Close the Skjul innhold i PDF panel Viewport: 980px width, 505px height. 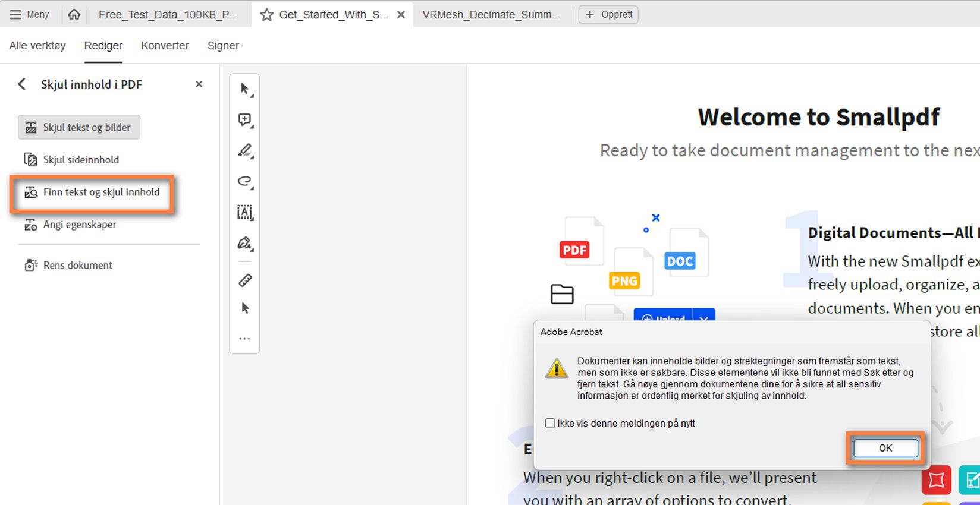[199, 84]
